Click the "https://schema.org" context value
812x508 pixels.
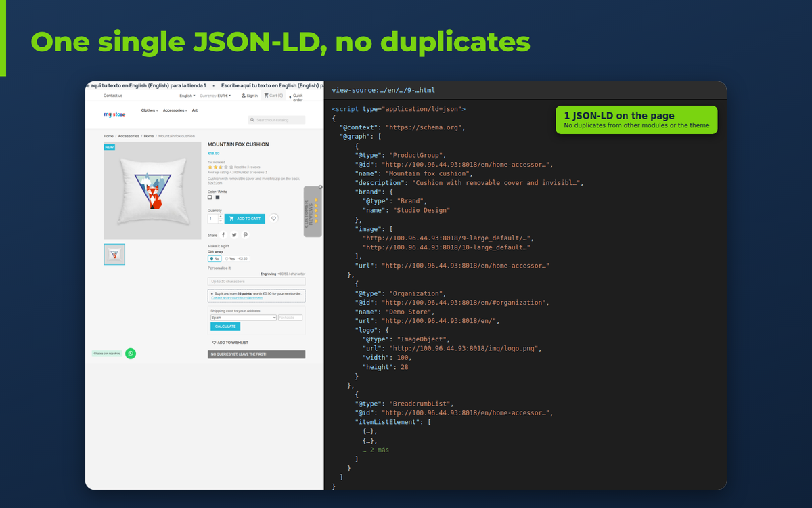pos(424,127)
